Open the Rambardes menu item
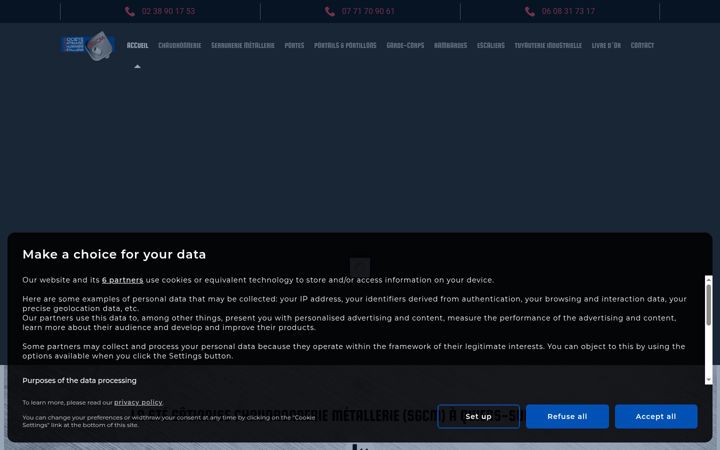The image size is (720, 450). (450, 45)
